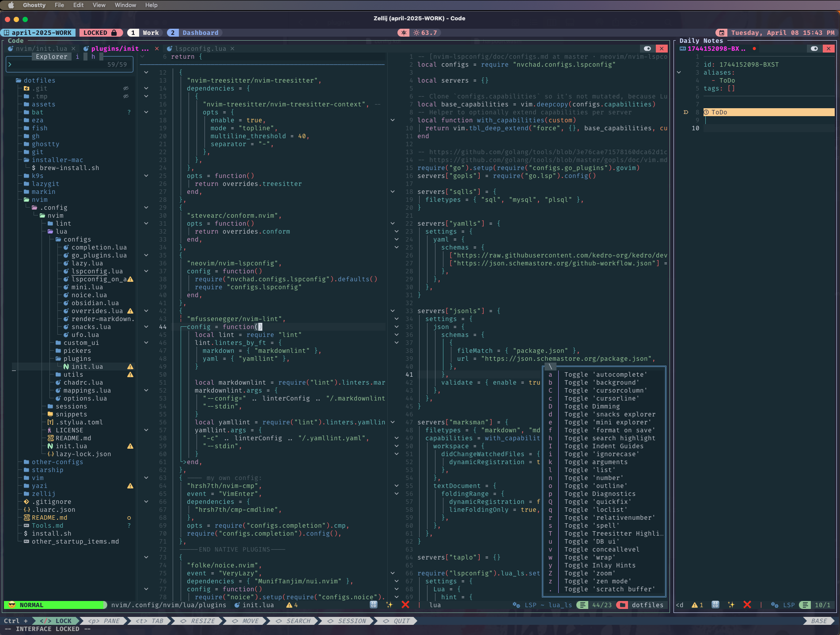Click the eye toggle in Daily Notes tabline
The image size is (840, 635).
(814, 49)
